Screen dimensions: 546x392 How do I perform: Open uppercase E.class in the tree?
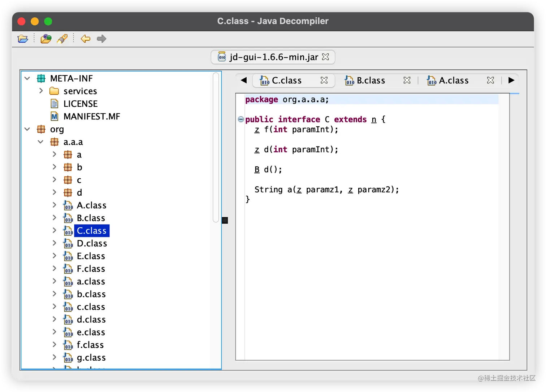(91, 256)
